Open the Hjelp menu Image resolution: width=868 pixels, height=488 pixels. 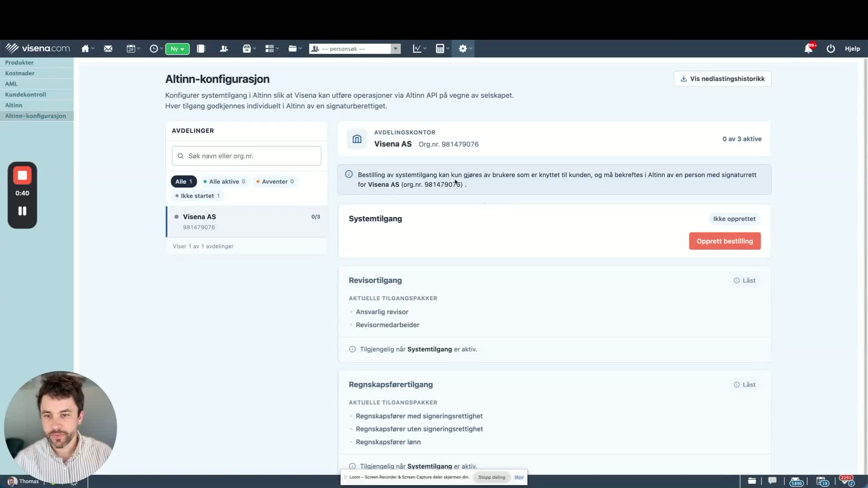(x=853, y=49)
